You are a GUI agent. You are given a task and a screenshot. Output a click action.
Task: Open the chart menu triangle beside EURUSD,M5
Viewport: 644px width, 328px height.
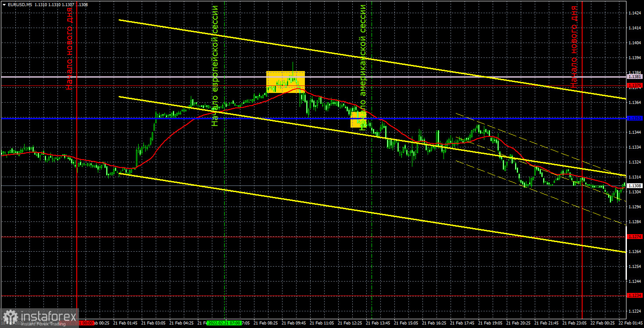[x=4, y=4]
